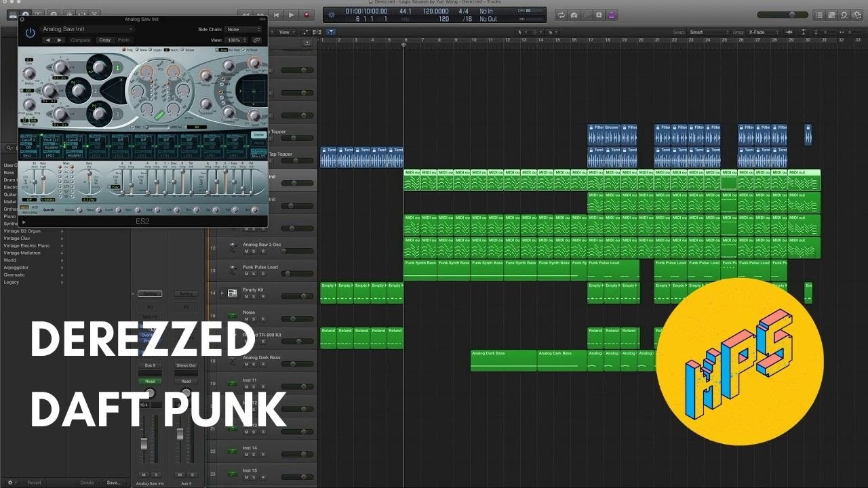Image resolution: width=868 pixels, height=488 pixels.
Task: Click the Read automation button on Aux 5 strip
Action: click(186, 381)
